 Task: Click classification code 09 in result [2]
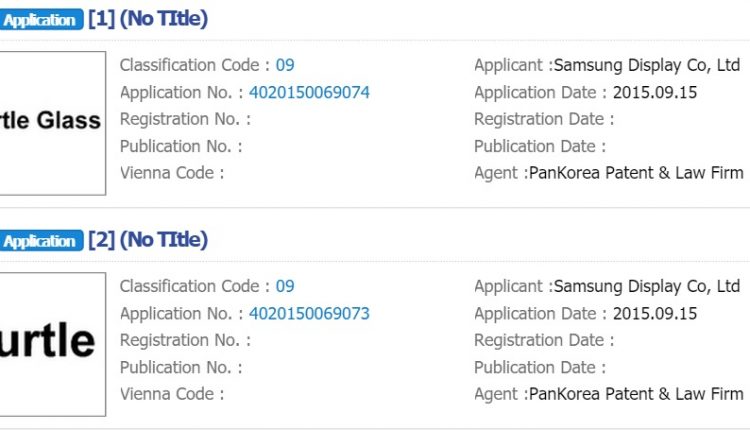click(x=285, y=286)
